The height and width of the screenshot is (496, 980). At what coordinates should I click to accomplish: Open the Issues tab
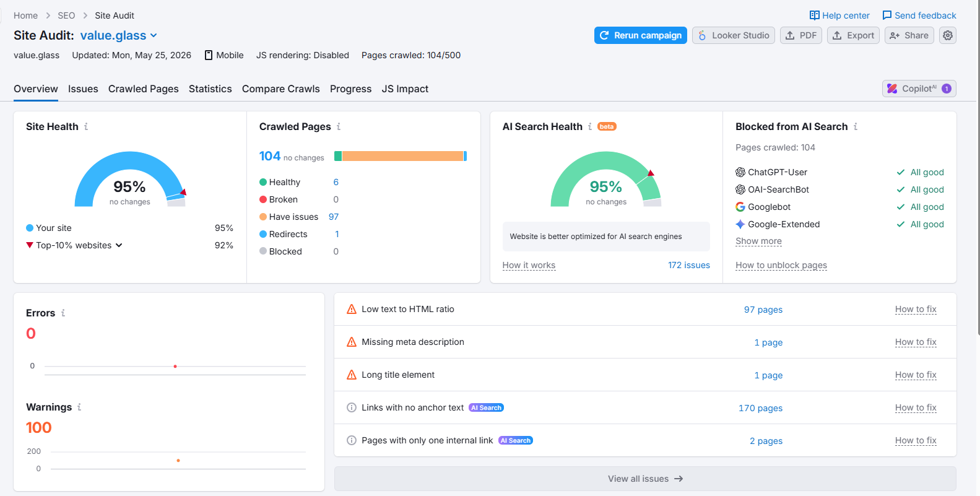(83, 89)
